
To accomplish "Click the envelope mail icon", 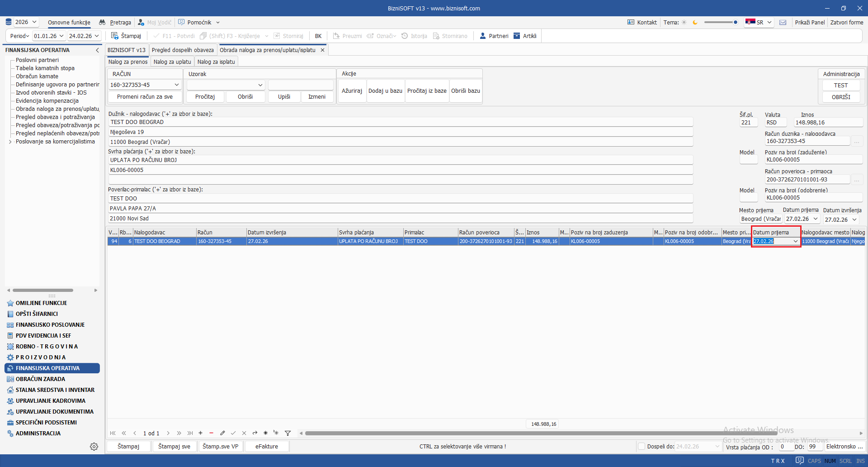I will click(783, 22).
